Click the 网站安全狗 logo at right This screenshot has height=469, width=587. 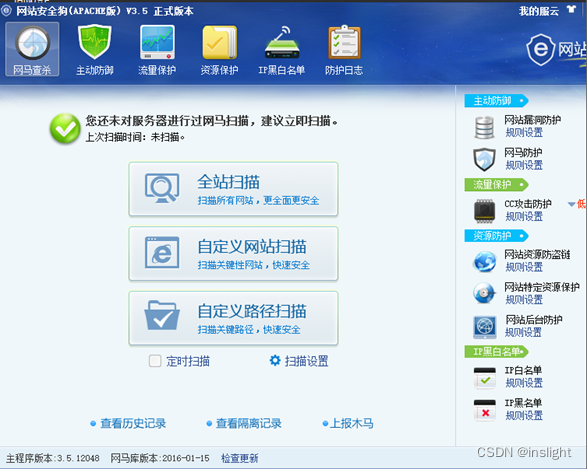(x=556, y=49)
